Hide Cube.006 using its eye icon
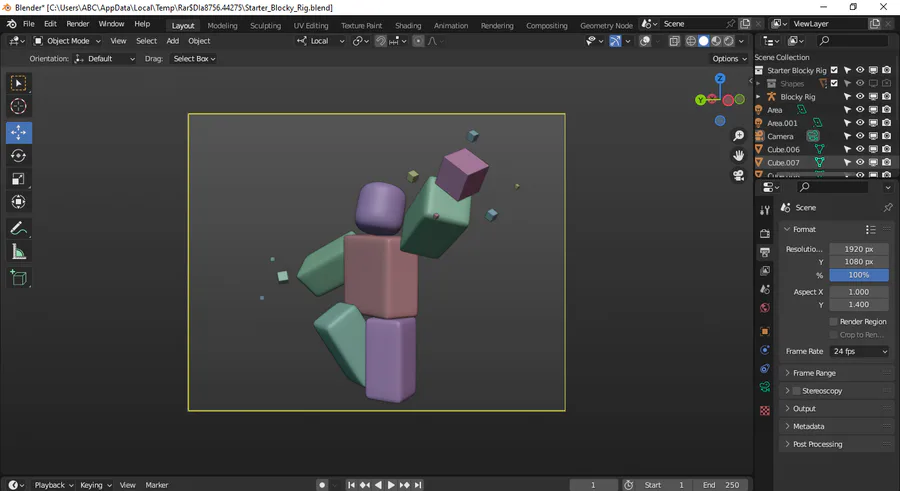 click(x=860, y=149)
